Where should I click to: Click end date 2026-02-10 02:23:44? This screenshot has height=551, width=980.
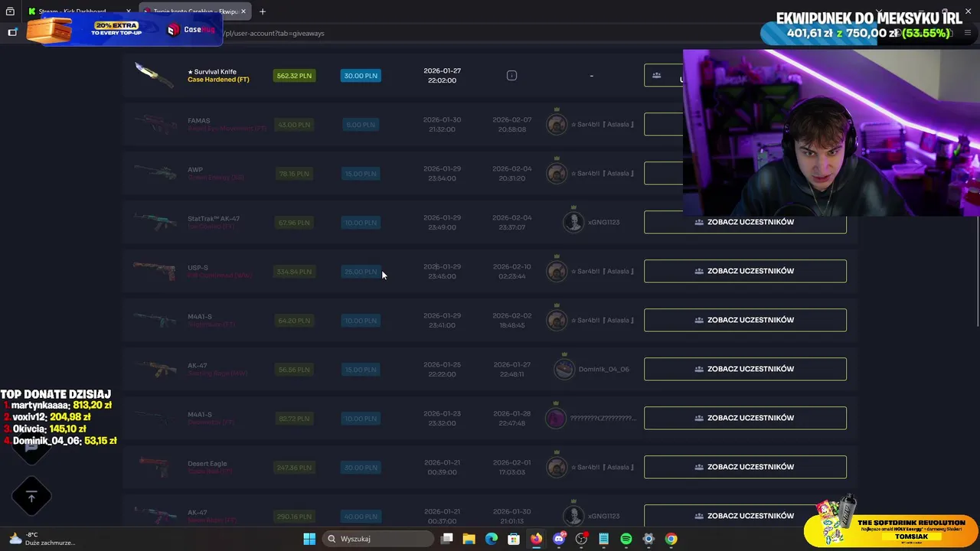(511, 271)
